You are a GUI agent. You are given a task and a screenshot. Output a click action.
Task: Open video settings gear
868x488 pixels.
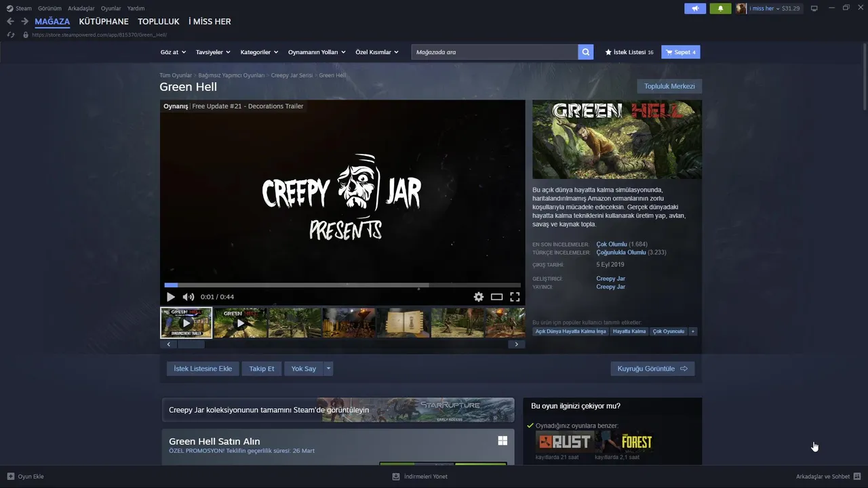[479, 297]
